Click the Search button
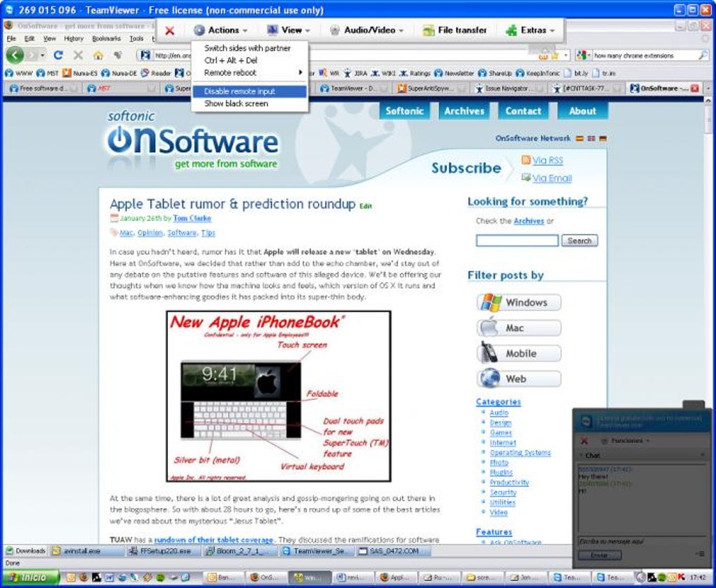The image size is (716, 588). [x=579, y=241]
